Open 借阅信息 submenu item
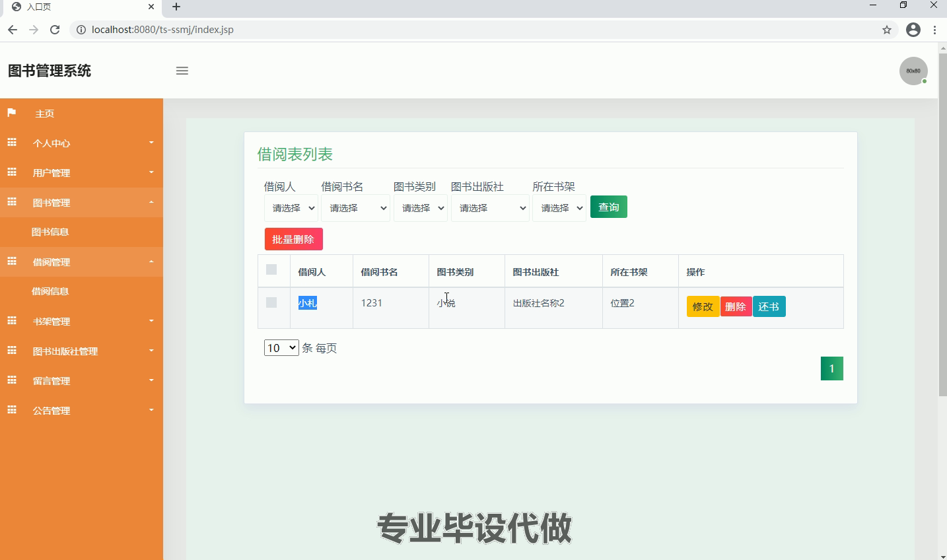This screenshot has height=560, width=947. [50, 291]
